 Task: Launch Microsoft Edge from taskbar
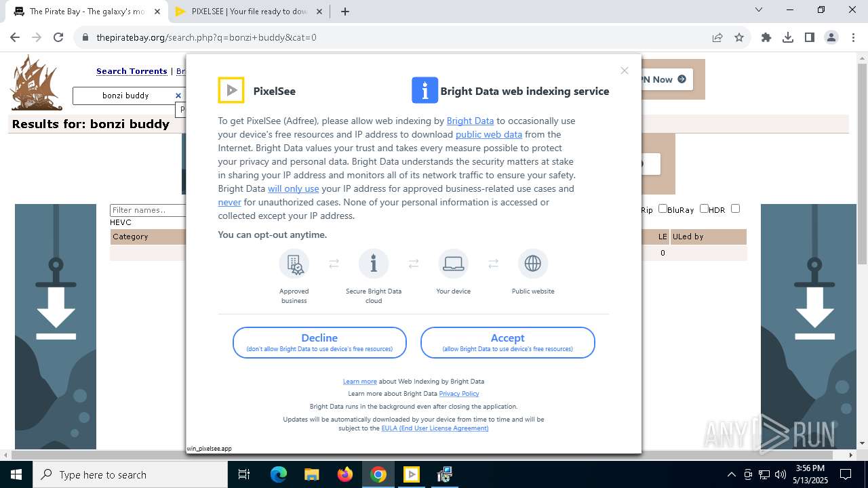[279, 474]
